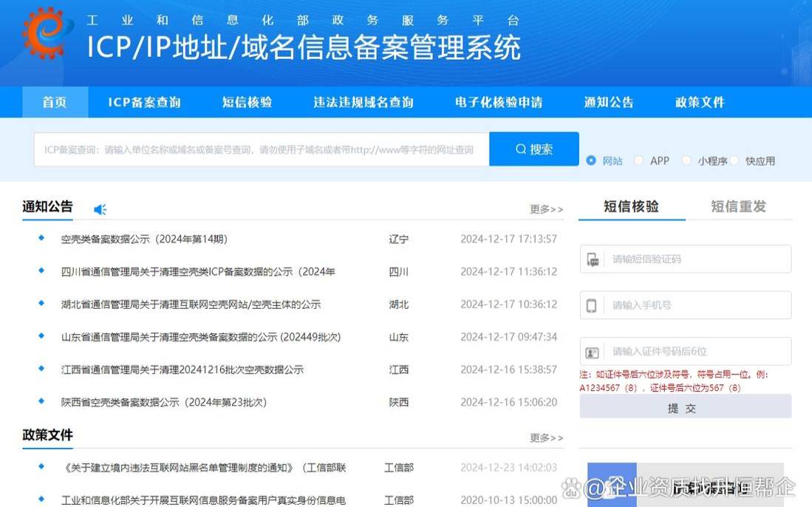The image size is (812, 507).
Task: Click the 通知公告 section heading
Action: click(47, 207)
